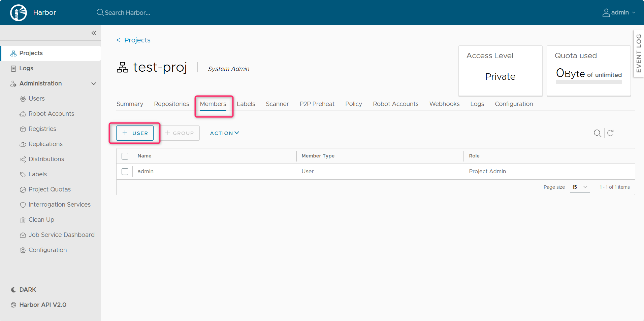644x321 pixels.
Task: Click the Projects icon in sidebar
Action: (x=13, y=53)
